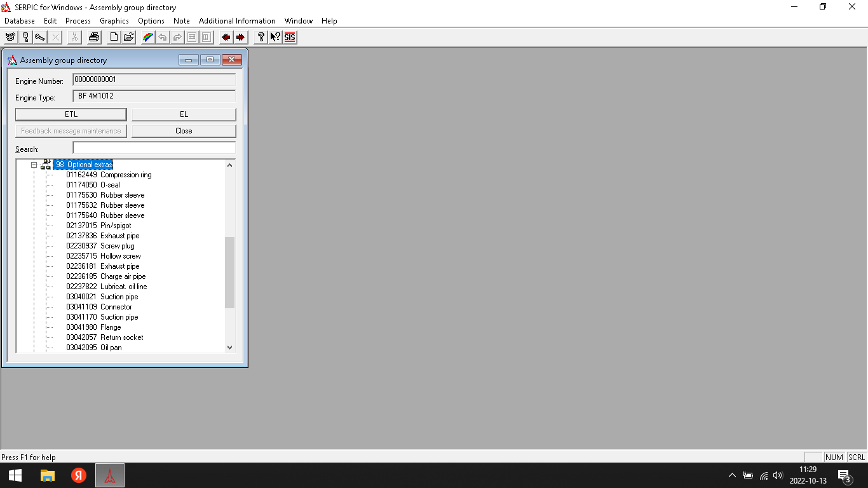Viewport: 868px width, 488px height.
Task: Click the parts list scroll up arrow
Action: 229,165
